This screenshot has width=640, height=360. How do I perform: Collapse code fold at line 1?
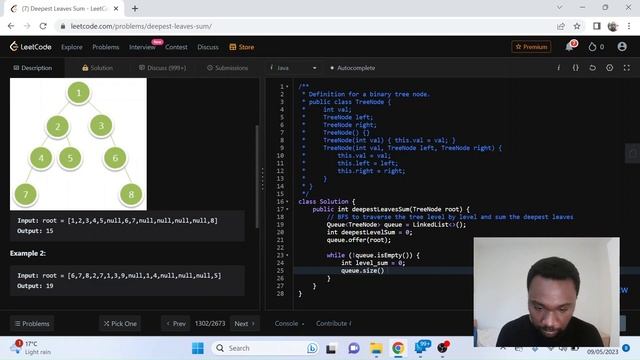click(x=287, y=87)
